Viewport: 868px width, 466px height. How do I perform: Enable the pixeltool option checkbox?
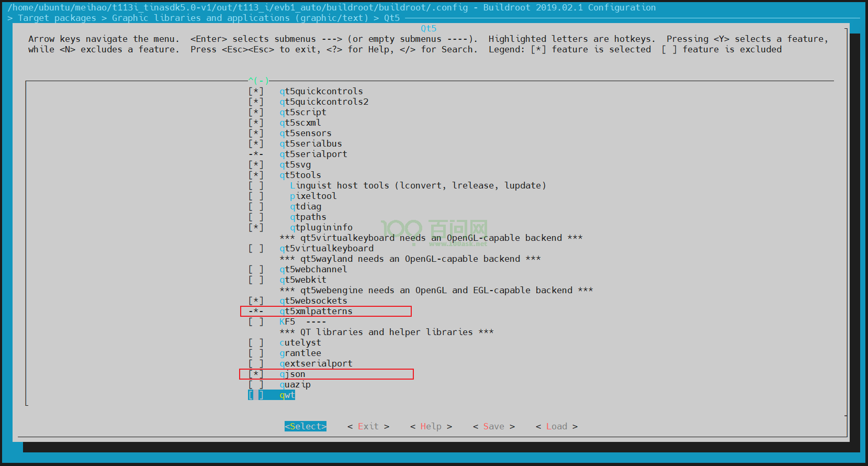256,196
